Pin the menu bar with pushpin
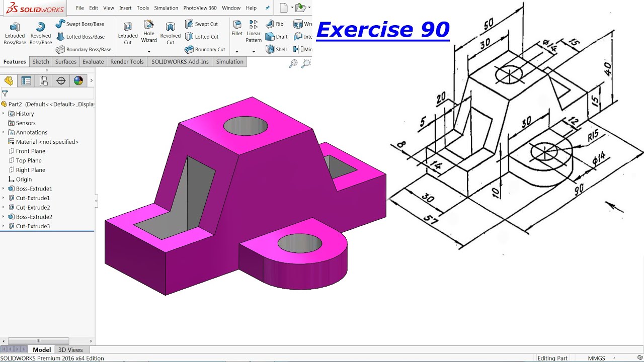 (267, 8)
